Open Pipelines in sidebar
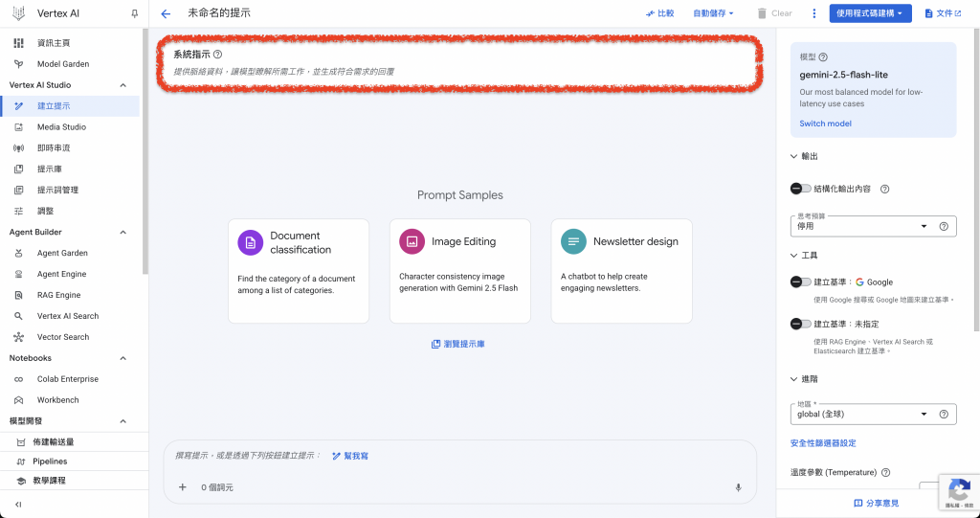980x518 pixels. coord(75,462)
